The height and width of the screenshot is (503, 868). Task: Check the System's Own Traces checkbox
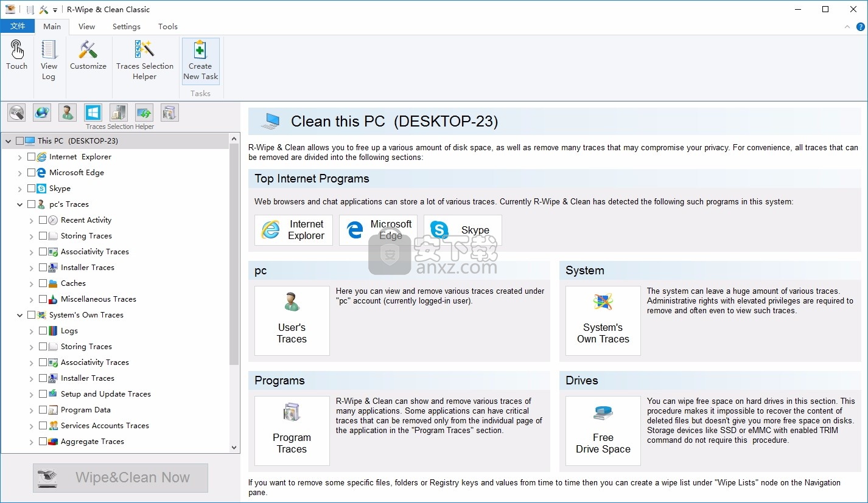pos(31,315)
